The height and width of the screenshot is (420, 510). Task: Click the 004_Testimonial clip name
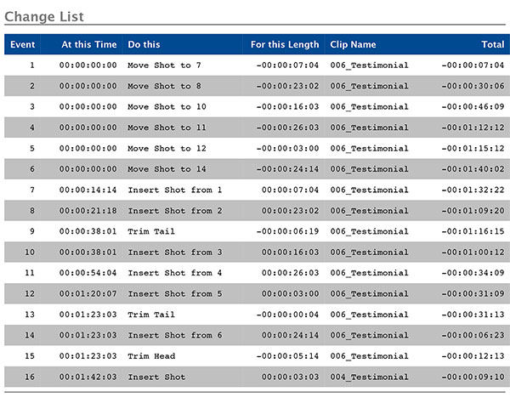click(369, 377)
